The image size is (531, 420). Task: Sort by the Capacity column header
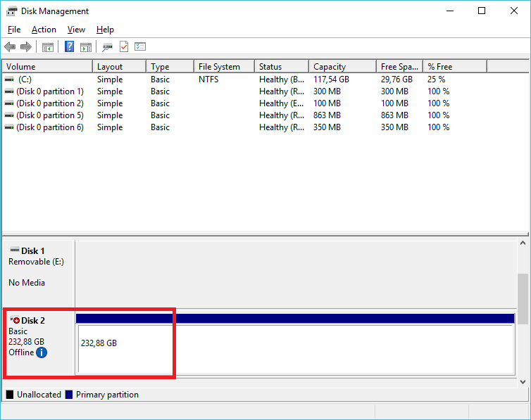(343, 67)
